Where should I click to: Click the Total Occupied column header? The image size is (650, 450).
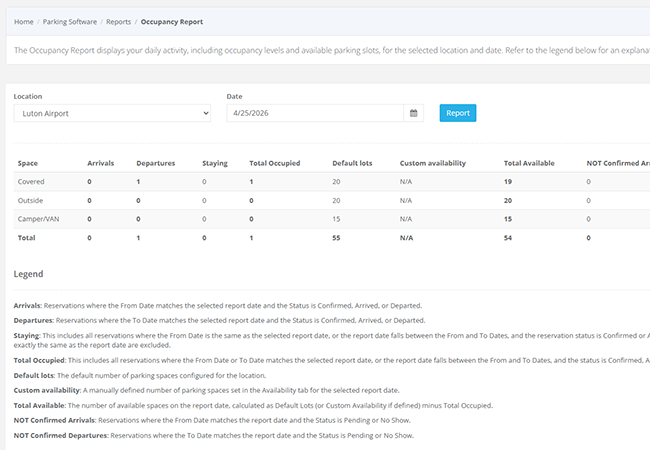click(x=274, y=163)
